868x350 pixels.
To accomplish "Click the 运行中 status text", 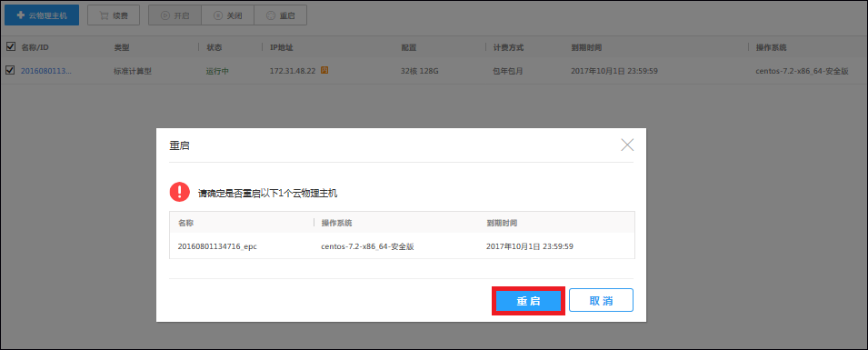I will point(217,71).
